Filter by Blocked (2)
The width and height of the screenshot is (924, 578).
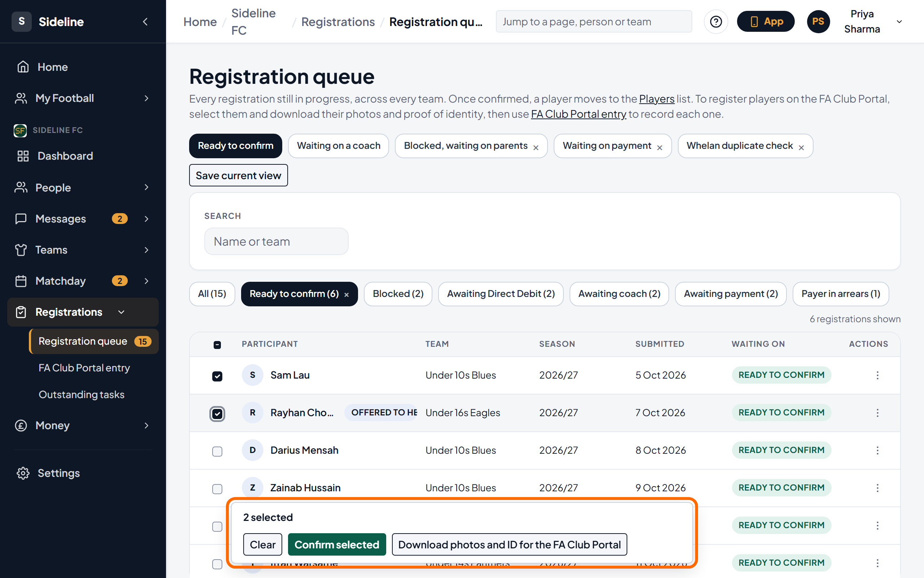point(398,294)
